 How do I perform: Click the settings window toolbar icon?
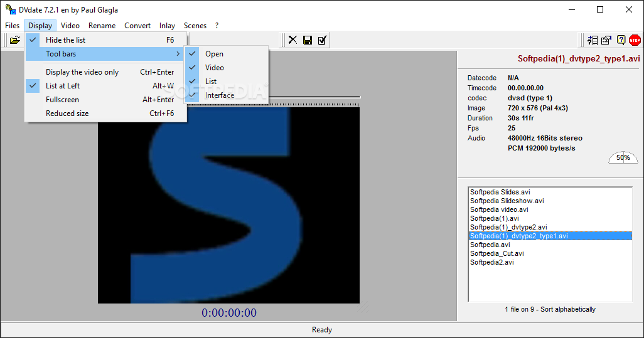tap(606, 40)
